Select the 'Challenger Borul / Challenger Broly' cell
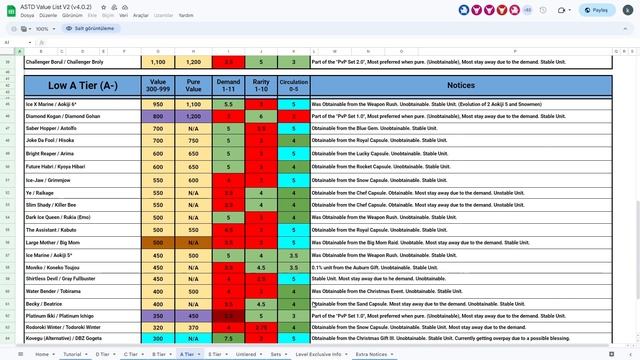Screen dimensions: 640x360 (x=83, y=62)
